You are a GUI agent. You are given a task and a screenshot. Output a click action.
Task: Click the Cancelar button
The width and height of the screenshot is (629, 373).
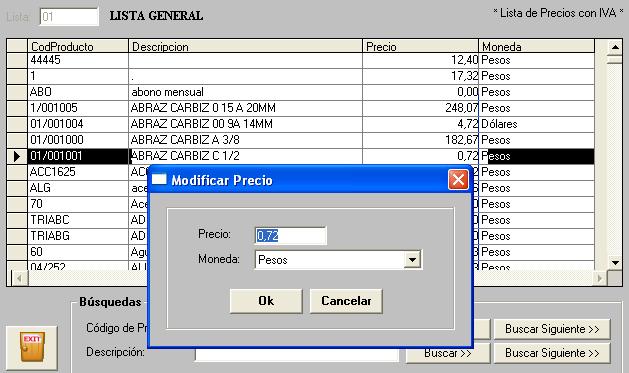point(346,301)
